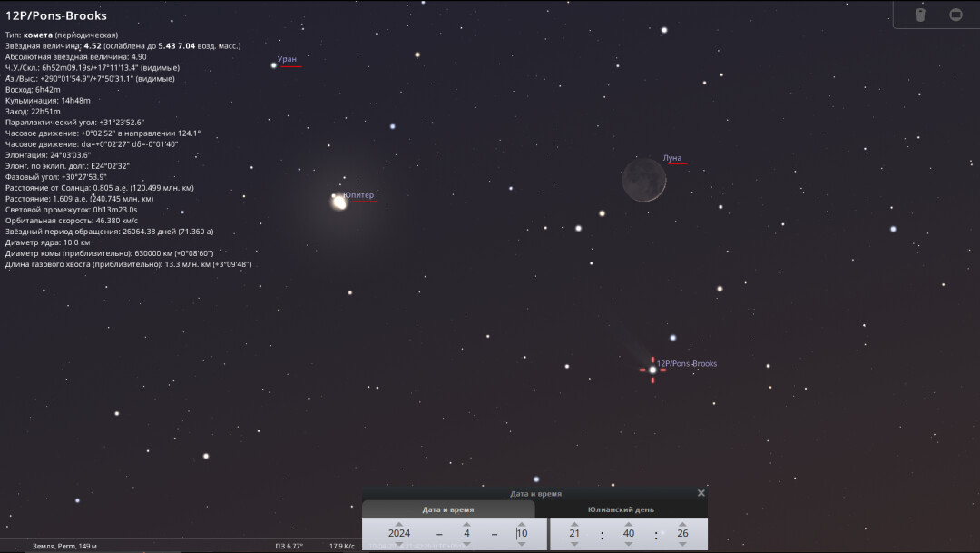
Task: Toggle the ocular telescope view icon
Action: click(920, 15)
